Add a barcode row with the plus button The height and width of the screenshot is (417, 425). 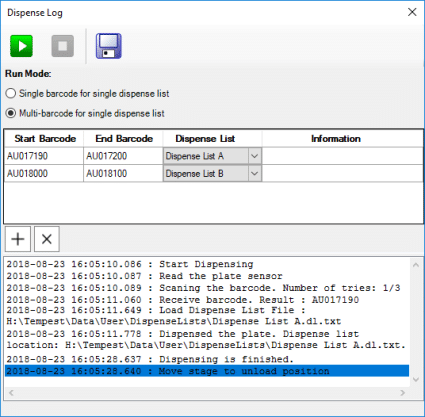tap(18, 239)
